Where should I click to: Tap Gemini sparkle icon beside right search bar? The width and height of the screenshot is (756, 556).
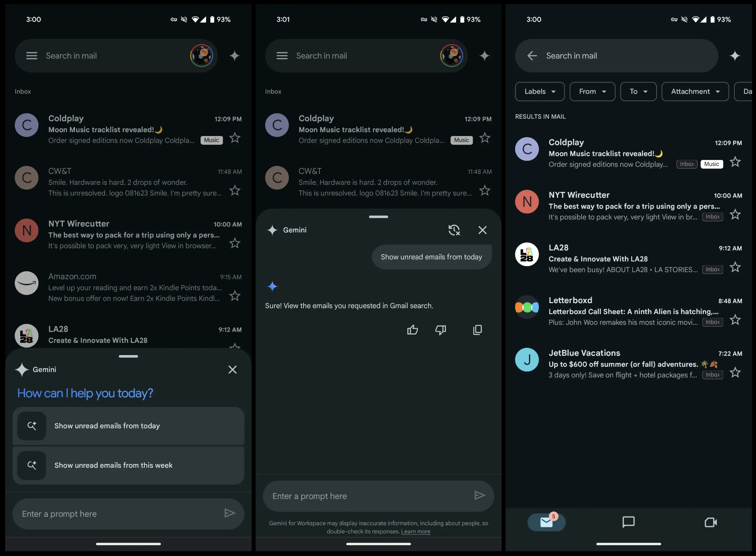pyautogui.click(x=735, y=56)
